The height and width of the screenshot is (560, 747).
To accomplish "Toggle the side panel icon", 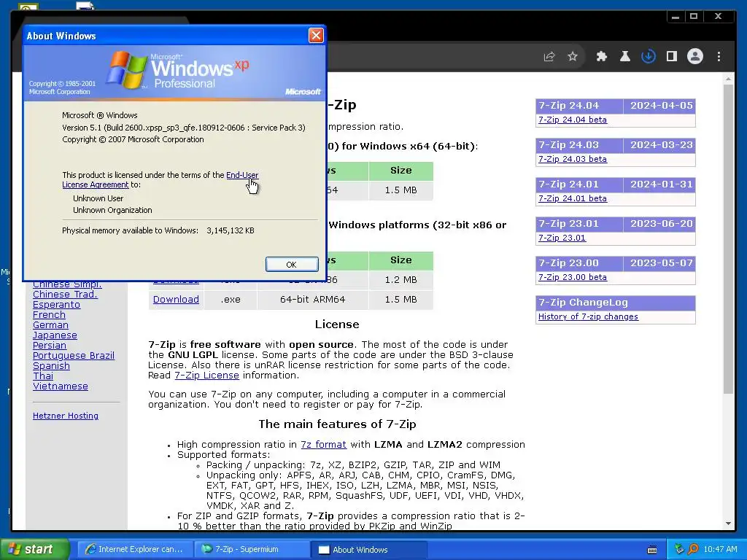I will point(672,57).
